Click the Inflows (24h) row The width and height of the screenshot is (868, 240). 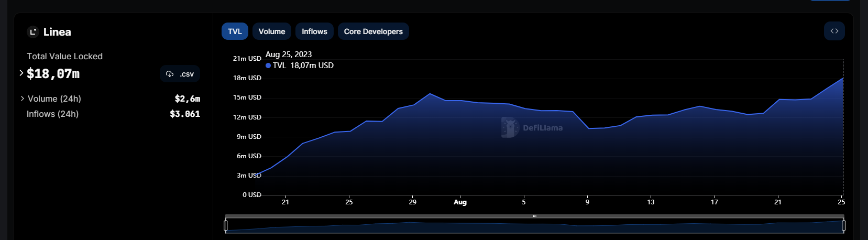coord(53,114)
